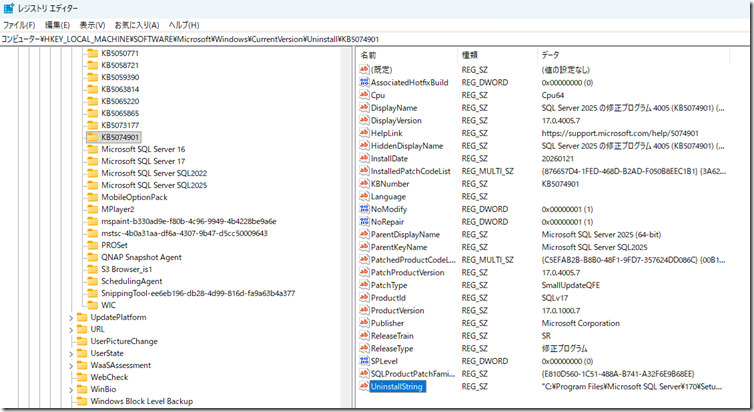
Task: Click the AssociatedHotfixBuild value icon
Action: [x=364, y=82]
